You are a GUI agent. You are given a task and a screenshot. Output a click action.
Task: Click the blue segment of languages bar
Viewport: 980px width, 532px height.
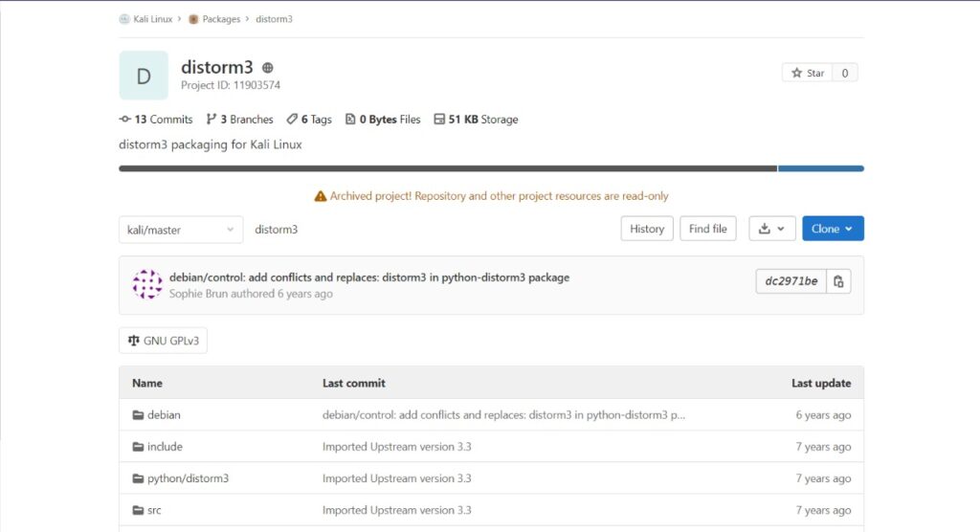click(x=820, y=168)
